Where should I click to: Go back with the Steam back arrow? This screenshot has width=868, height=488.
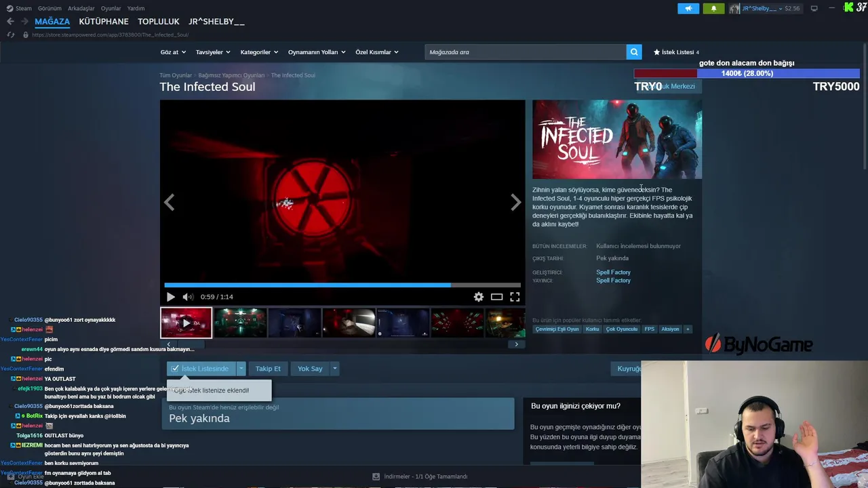point(10,22)
